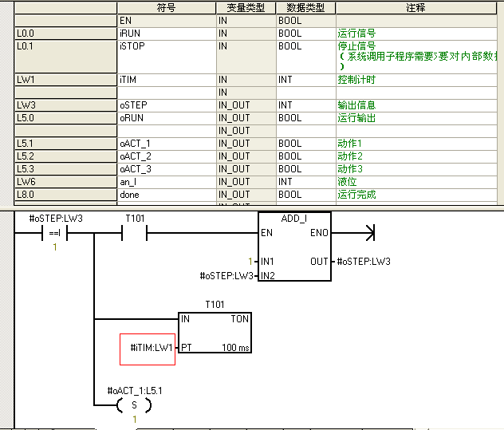The width and height of the screenshot is (504, 430).
Task: Click the iSTOP symbol cell
Action: tap(167, 57)
